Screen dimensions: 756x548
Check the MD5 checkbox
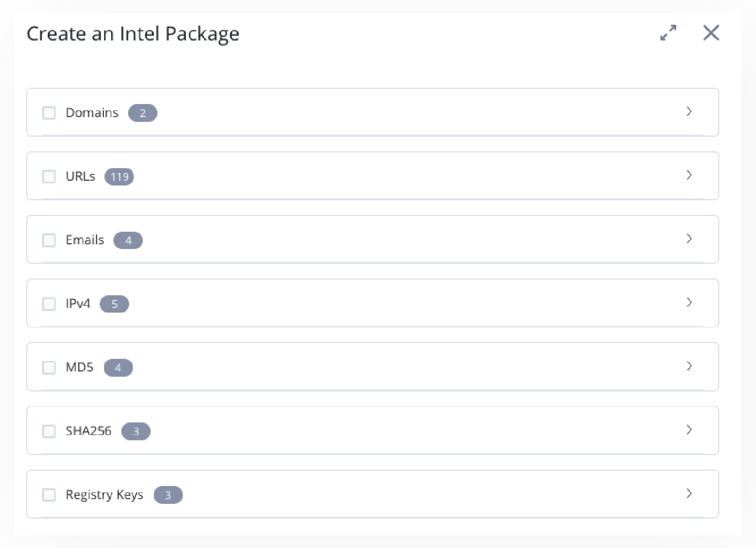tap(49, 367)
